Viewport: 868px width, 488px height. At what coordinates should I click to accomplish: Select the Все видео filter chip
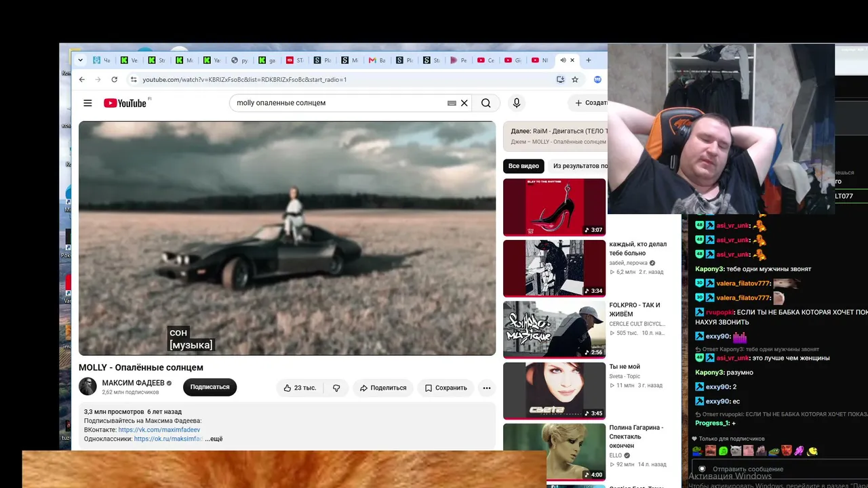(x=524, y=166)
